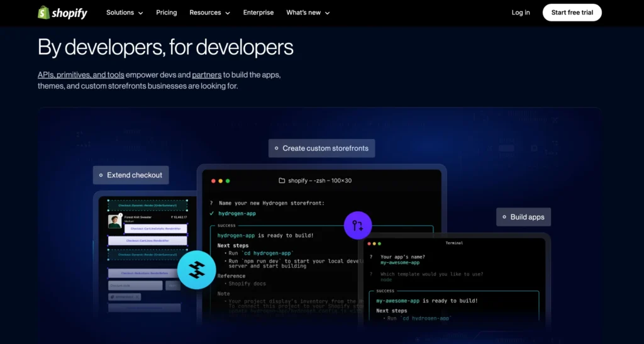Click the folder icon in terminal title bar
The image size is (644, 344).
tap(282, 180)
